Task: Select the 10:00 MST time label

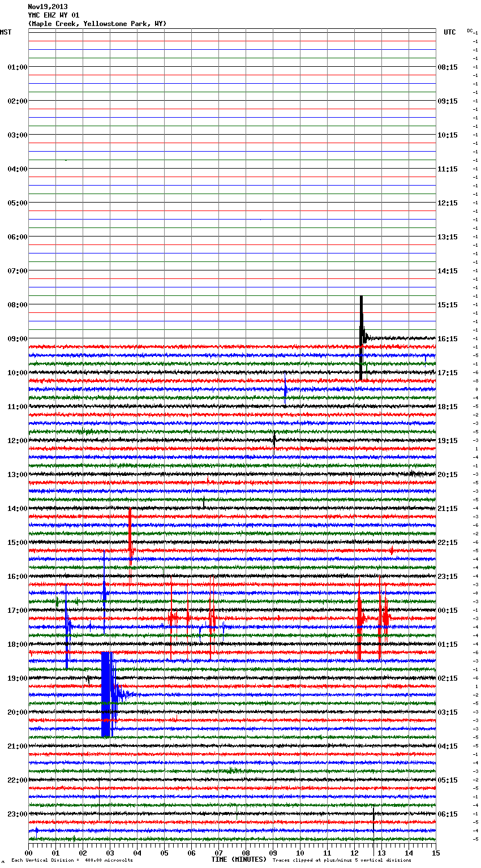Action: coord(18,373)
